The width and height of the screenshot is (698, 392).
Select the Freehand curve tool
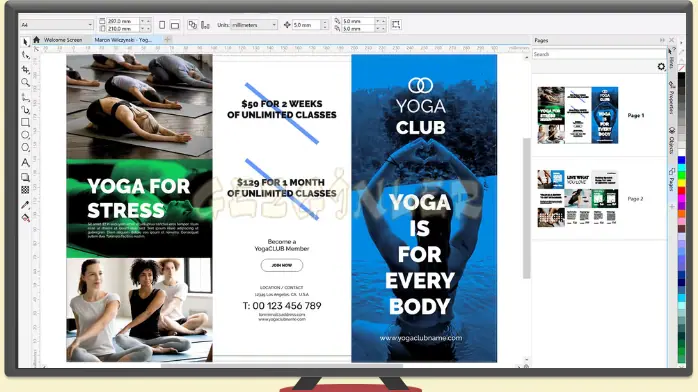coord(25,97)
